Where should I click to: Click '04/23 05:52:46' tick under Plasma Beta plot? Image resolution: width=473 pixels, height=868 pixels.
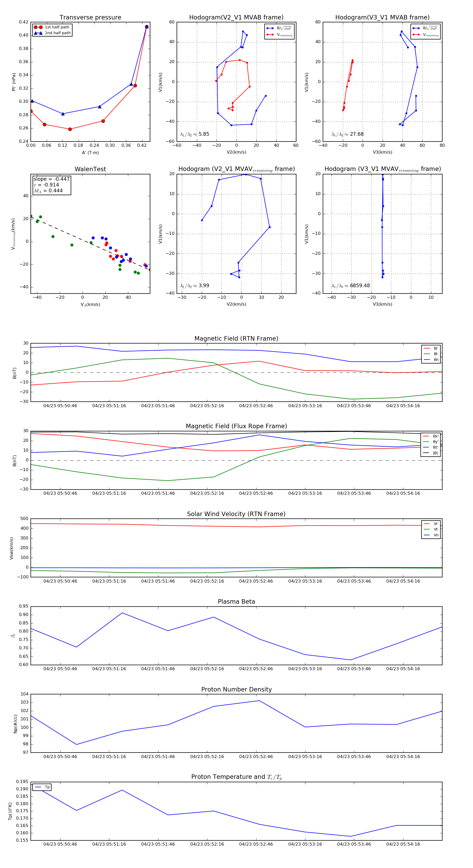pyautogui.click(x=256, y=669)
